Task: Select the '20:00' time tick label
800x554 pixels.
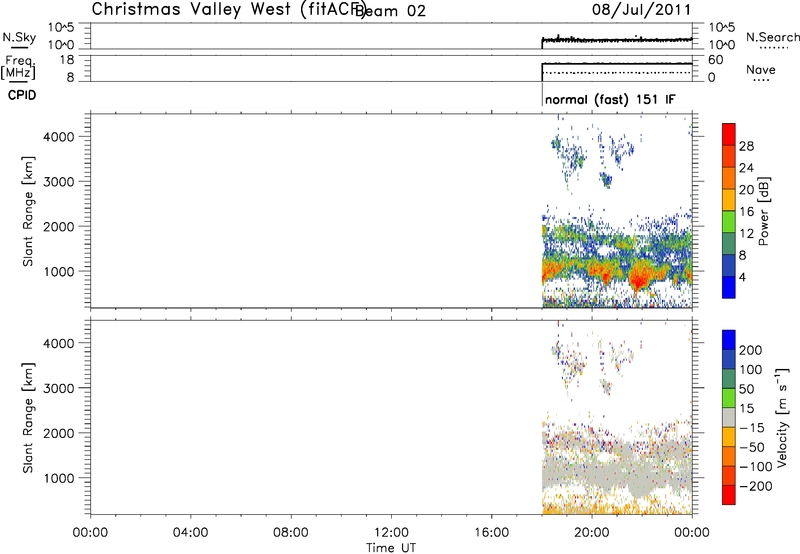Action: [x=592, y=533]
